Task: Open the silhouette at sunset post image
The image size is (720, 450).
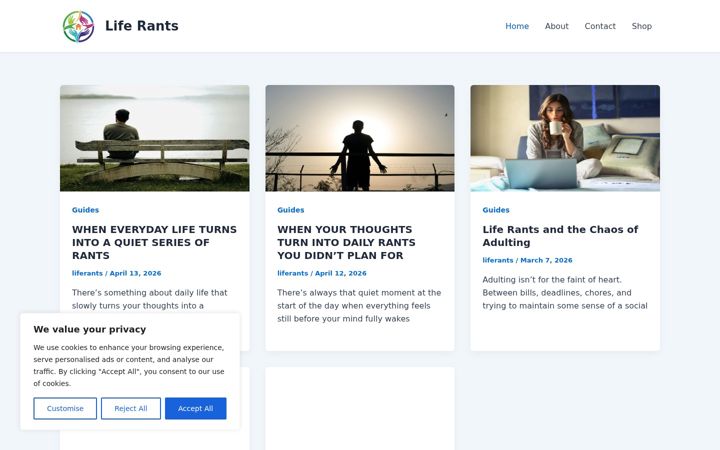Action: (360, 138)
